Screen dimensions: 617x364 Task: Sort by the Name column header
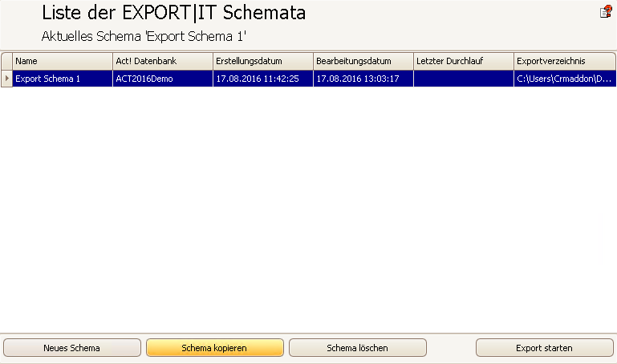point(63,61)
